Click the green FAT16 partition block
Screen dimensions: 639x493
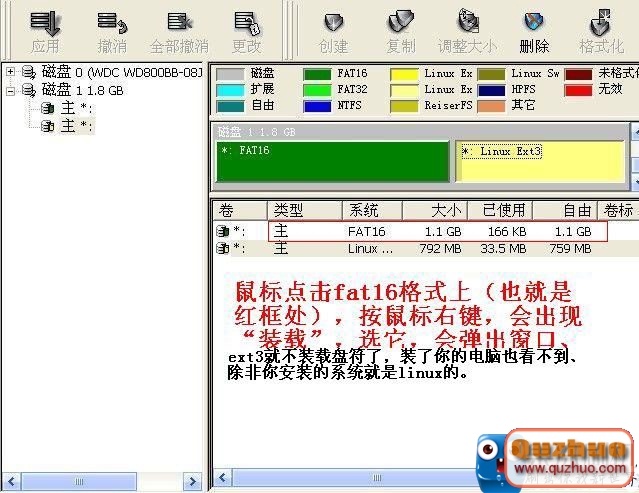click(333, 161)
